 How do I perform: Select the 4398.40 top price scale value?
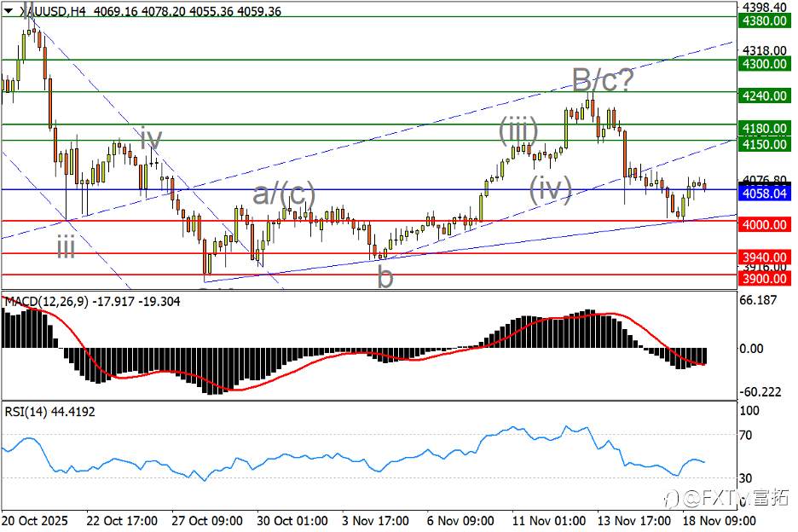point(765,7)
